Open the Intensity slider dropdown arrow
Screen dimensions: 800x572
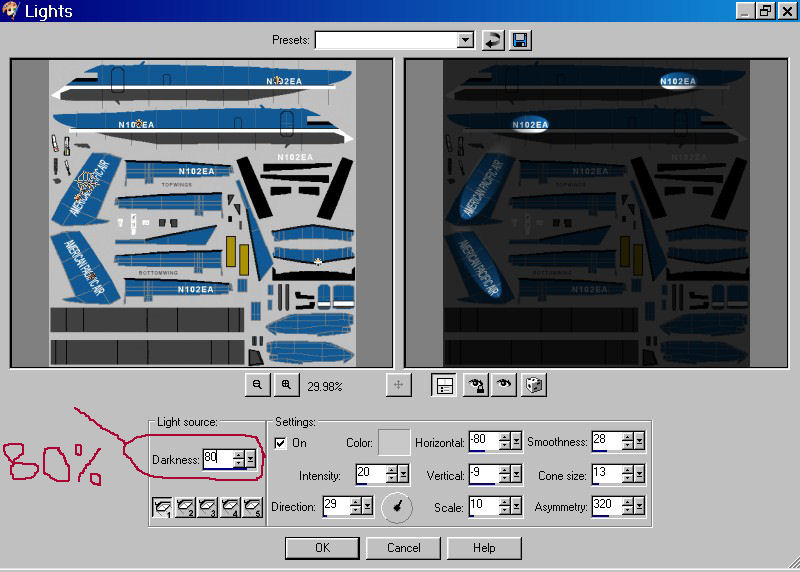404,475
